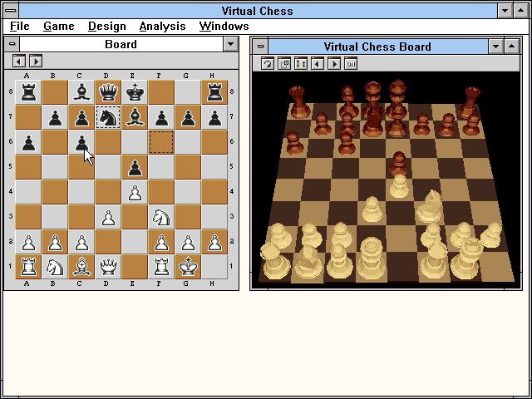Image resolution: width=532 pixels, height=399 pixels.
Task: Select the white queen on d1
Action: [108, 266]
